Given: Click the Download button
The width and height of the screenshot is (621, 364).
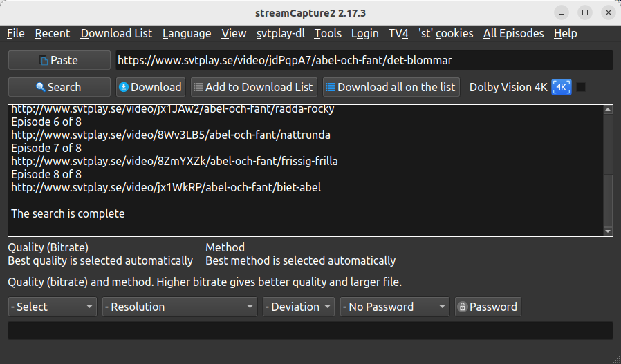Looking at the screenshot, I should point(151,87).
